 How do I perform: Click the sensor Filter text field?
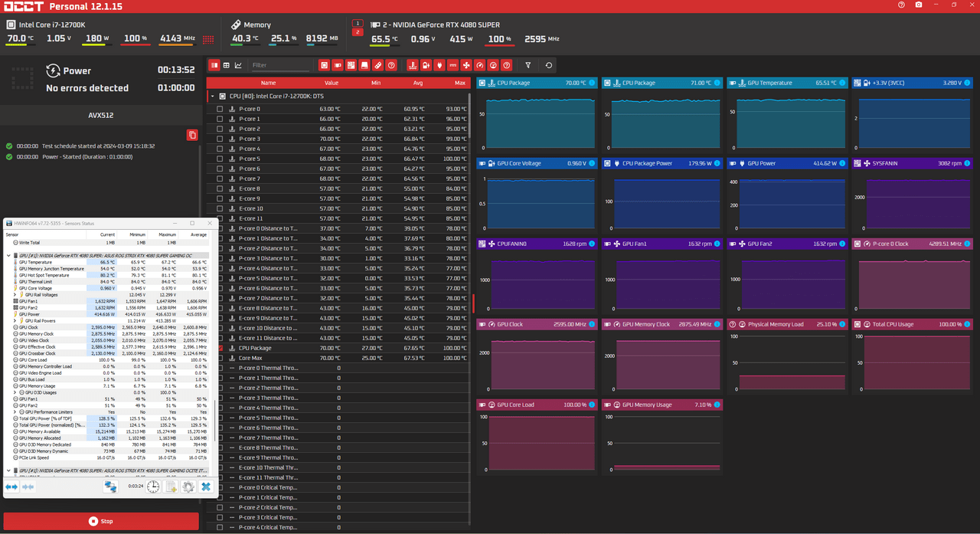click(x=279, y=65)
